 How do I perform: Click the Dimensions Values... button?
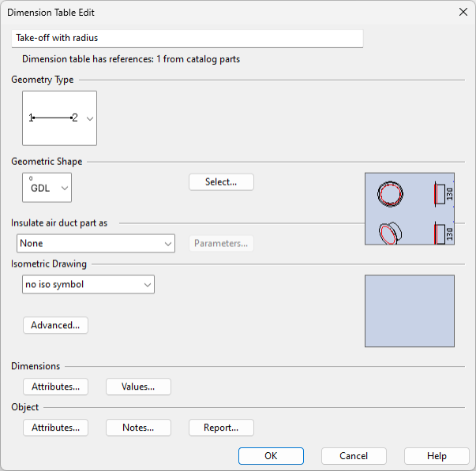(138, 387)
